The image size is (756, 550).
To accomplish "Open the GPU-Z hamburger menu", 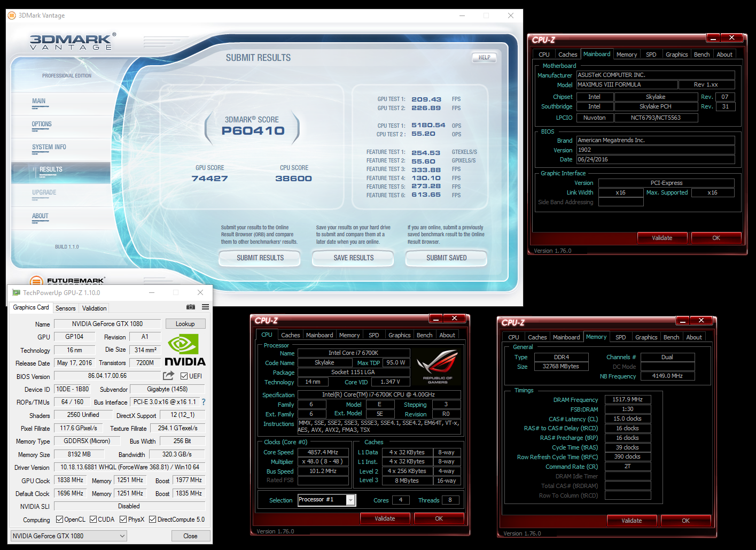I will [x=205, y=307].
